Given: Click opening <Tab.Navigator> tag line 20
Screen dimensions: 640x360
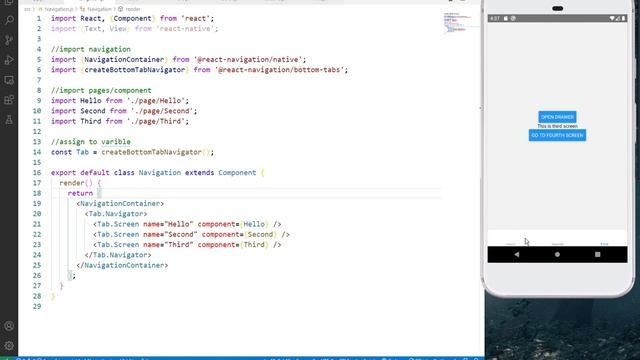Looking at the screenshot, I should pos(116,214).
